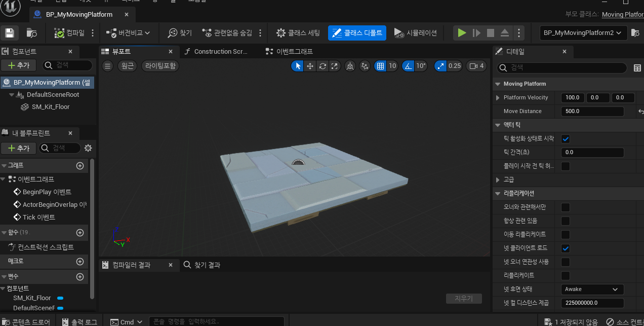Toggle 관련없음 숨김 hide unrelated
Screen dimensions: 644x326
[227, 33]
